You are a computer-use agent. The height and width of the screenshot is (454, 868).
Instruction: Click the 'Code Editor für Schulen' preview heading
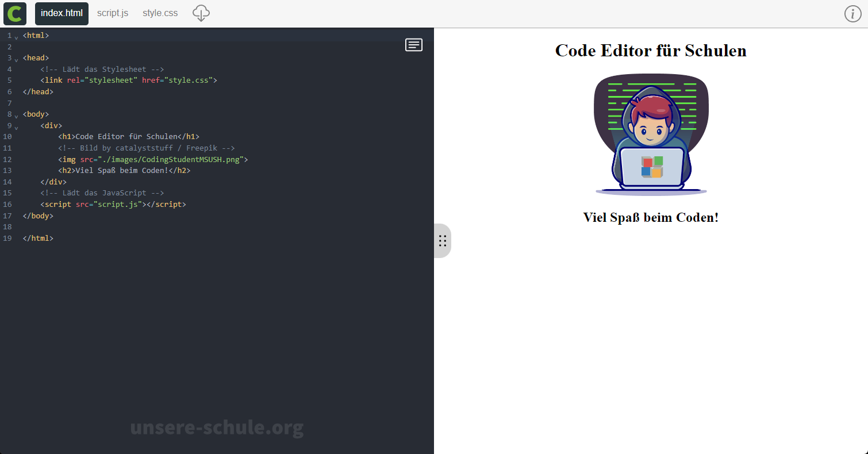651,51
